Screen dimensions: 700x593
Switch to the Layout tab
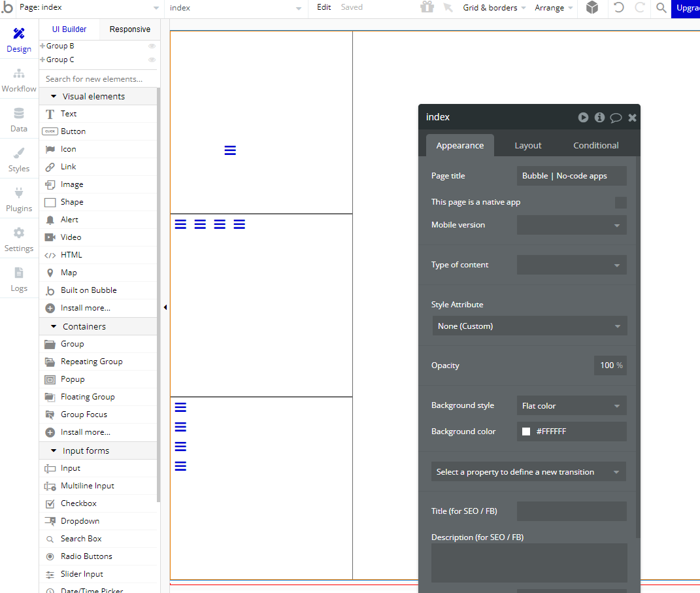[527, 146]
